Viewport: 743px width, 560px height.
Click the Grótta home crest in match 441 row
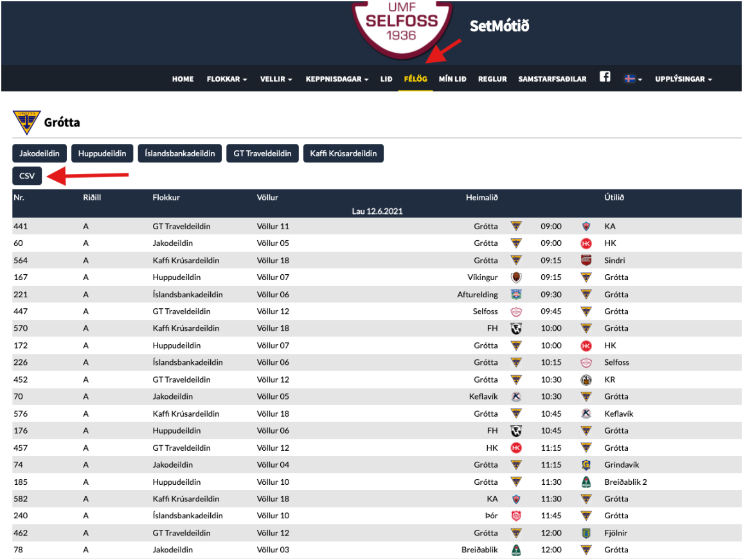[x=516, y=226]
